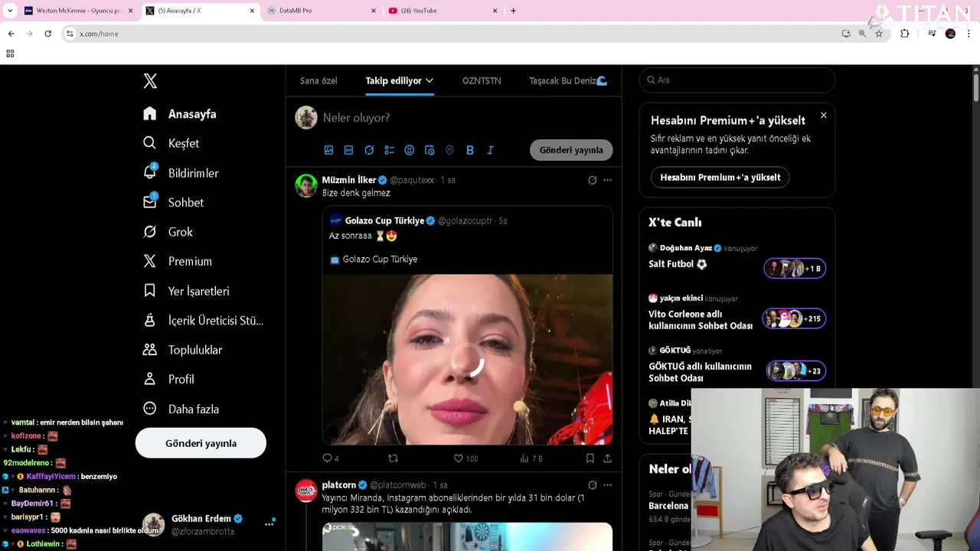Viewport: 980px width, 551px height.
Task: Click sidebar Gönderi yayınla button
Action: (201, 443)
